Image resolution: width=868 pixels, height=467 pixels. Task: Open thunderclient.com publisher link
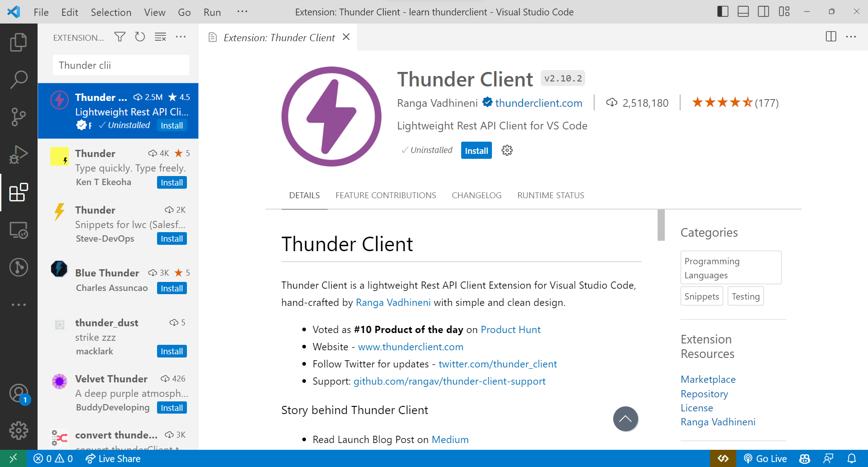point(539,103)
